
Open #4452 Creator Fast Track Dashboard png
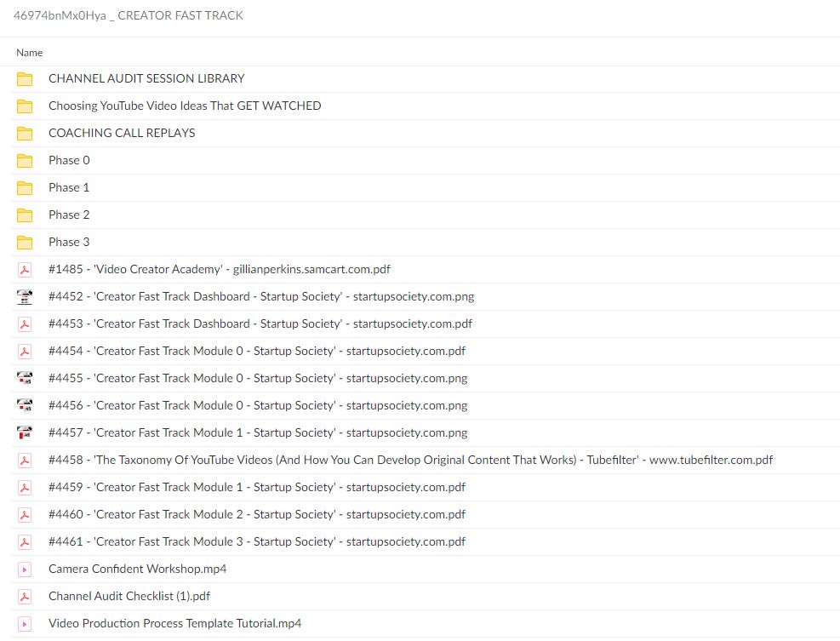pos(261,296)
